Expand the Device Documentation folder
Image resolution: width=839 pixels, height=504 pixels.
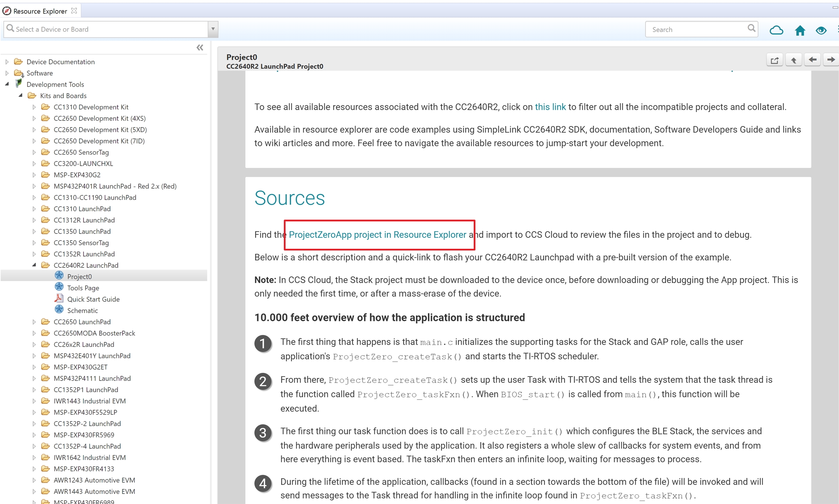coord(7,62)
